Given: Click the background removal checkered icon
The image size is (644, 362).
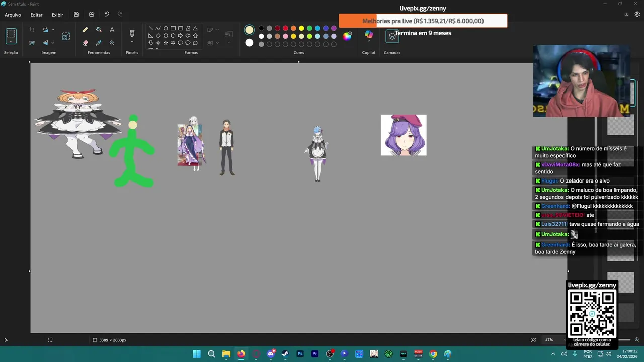Looking at the screenshot, I should [32, 43].
